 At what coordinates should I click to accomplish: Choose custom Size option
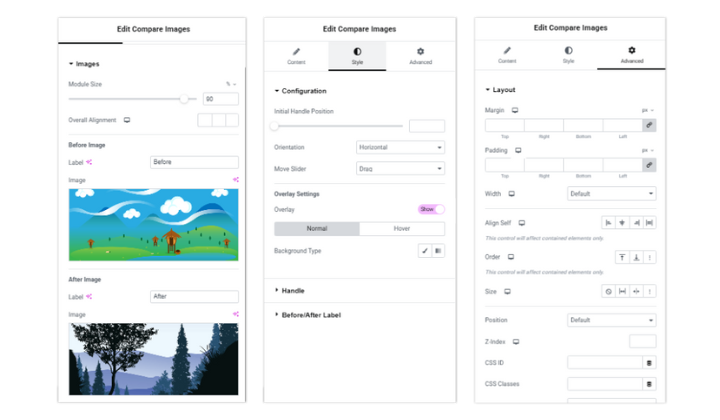[649, 291]
